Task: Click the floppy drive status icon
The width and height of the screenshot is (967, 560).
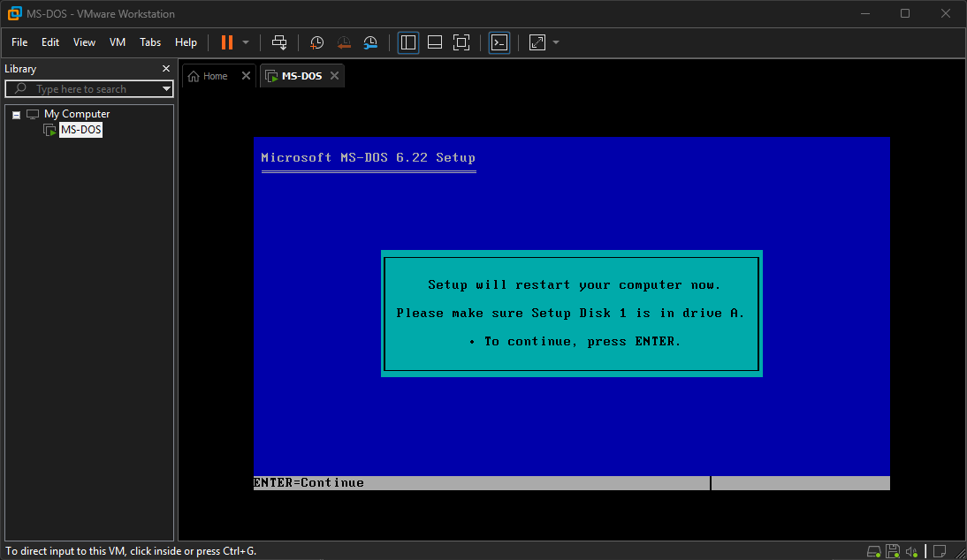Action: click(x=893, y=551)
